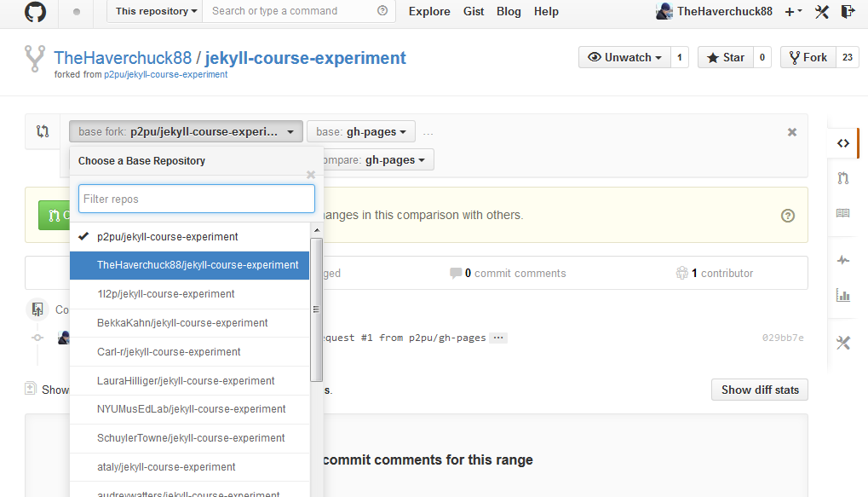Image resolution: width=868 pixels, height=497 pixels.
Task: Click the 0 commit comments text
Action: coord(515,273)
